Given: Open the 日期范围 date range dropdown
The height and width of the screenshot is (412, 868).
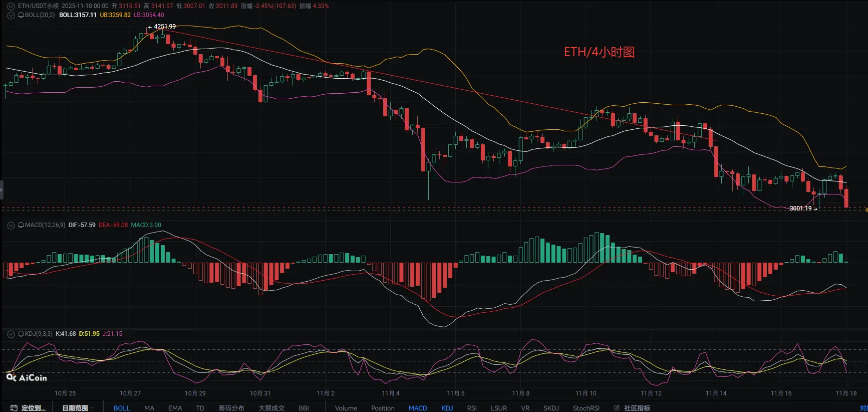Looking at the screenshot, I should click(x=78, y=408).
